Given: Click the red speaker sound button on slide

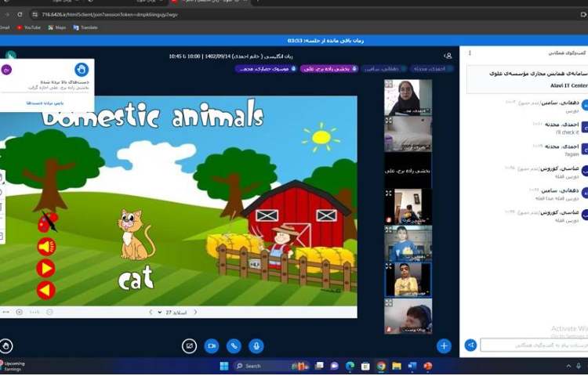Looking at the screenshot, I should click(x=46, y=247).
